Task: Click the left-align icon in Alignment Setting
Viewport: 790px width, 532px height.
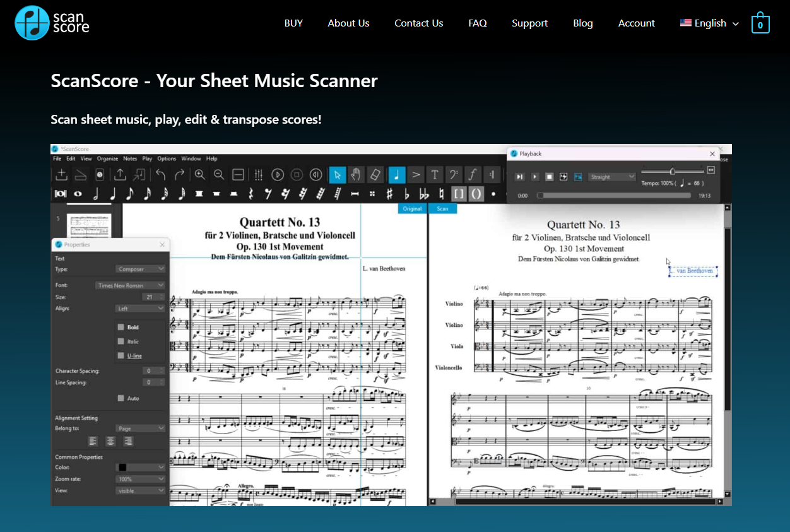Action: click(93, 441)
